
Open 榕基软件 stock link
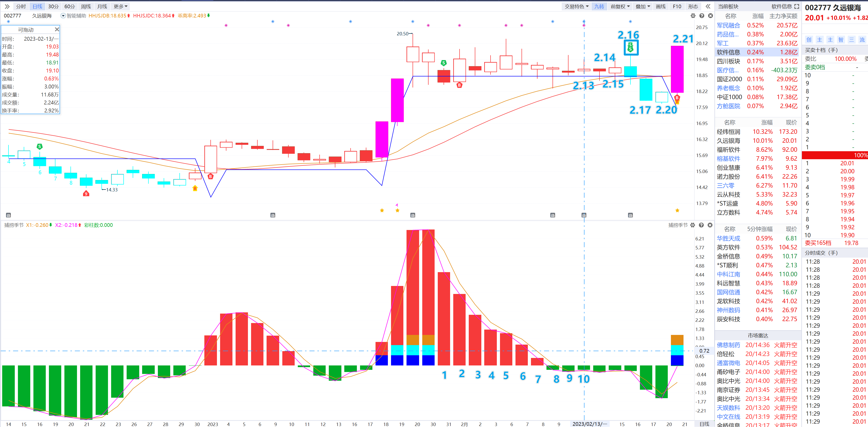728,158
